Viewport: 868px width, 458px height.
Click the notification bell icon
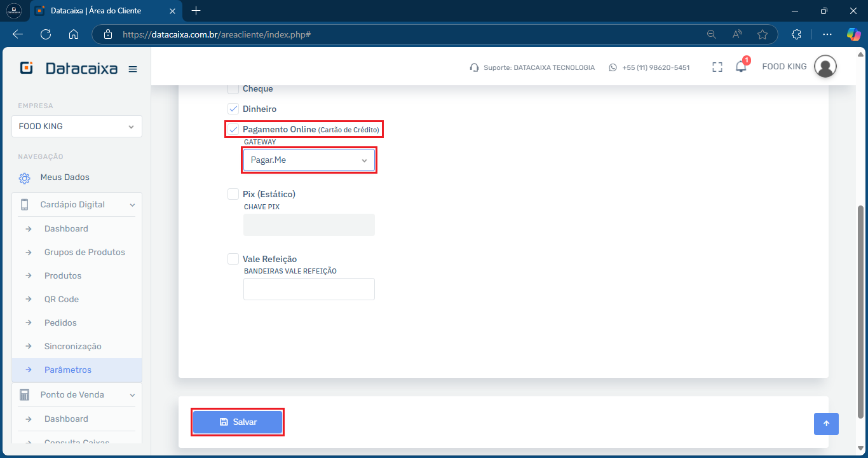pos(741,67)
